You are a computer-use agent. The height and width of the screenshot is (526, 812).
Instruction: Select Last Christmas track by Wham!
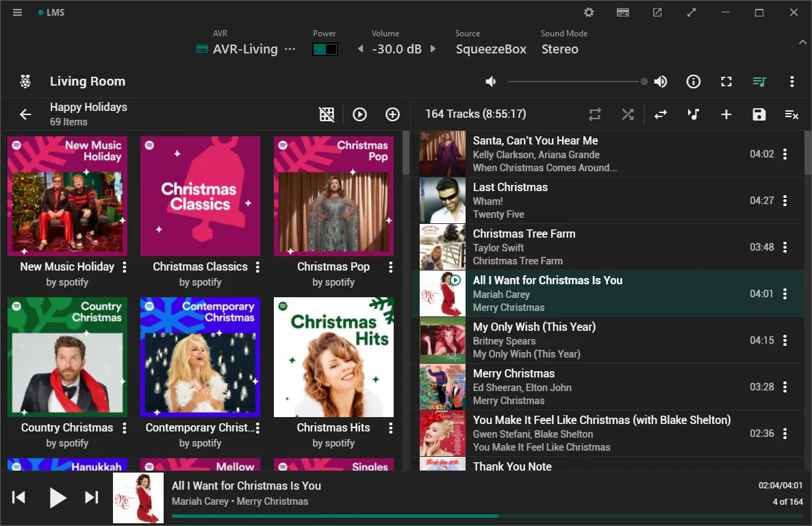pos(609,201)
